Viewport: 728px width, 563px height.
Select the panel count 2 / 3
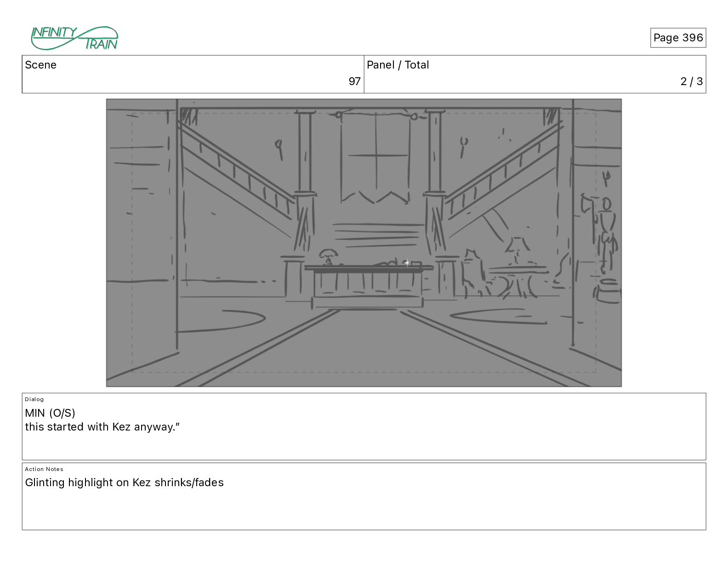[691, 81]
